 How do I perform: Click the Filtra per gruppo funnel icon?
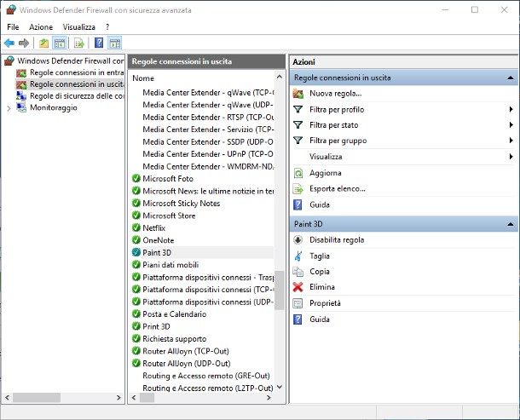(x=298, y=141)
